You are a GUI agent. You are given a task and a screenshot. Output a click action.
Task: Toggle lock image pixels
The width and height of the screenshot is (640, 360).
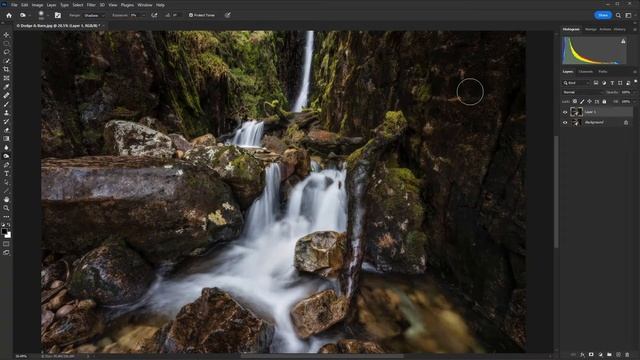(582, 102)
